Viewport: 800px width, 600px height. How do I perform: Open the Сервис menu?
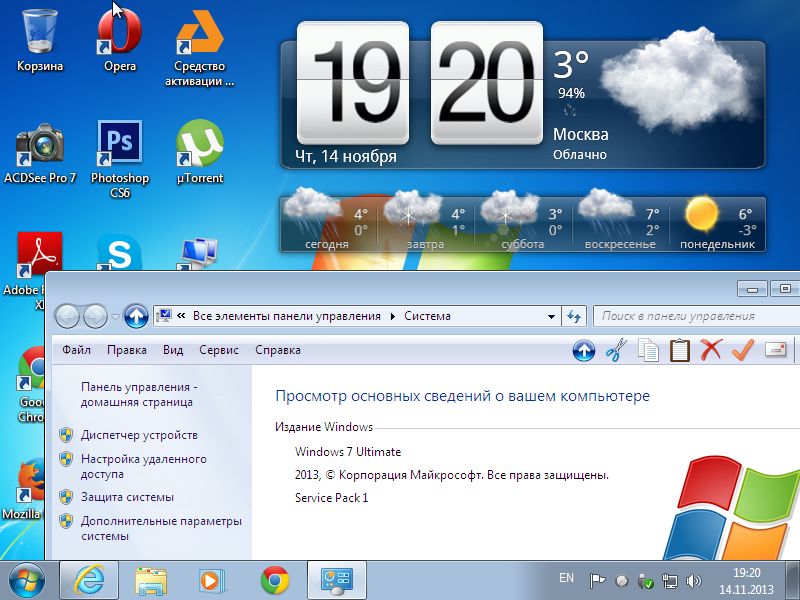pos(219,350)
